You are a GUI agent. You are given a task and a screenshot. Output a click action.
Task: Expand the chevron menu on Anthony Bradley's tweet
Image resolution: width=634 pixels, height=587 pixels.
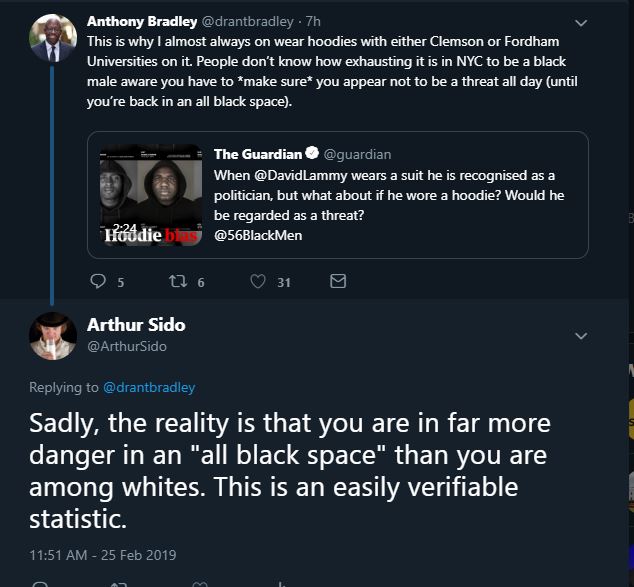click(x=581, y=23)
